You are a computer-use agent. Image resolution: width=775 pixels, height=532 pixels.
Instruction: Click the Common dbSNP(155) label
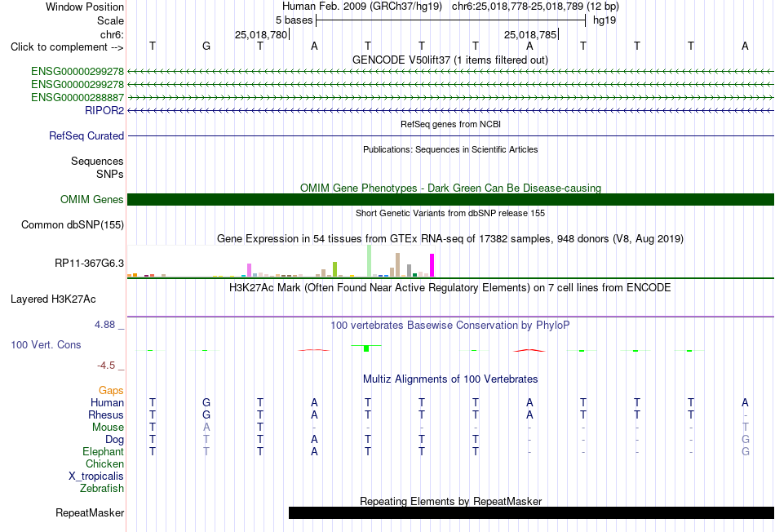coord(73,224)
